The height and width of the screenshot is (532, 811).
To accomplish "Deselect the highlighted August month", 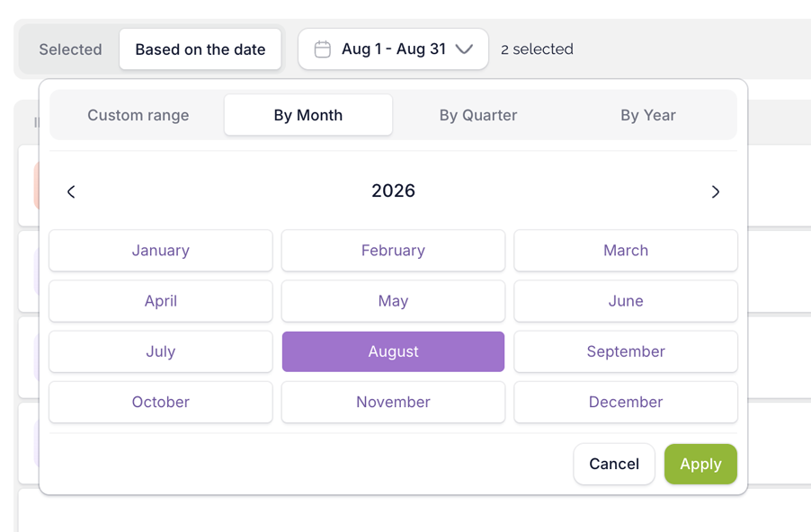I will click(393, 351).
